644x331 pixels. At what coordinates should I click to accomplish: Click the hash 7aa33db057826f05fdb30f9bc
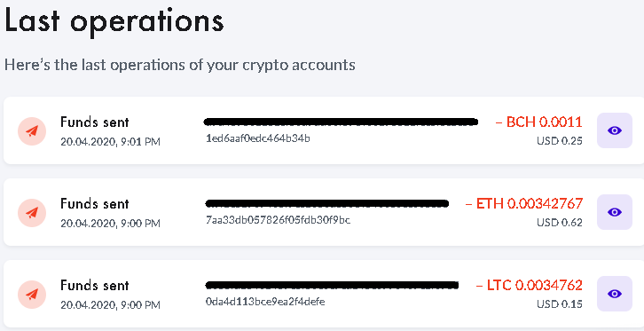278,220
